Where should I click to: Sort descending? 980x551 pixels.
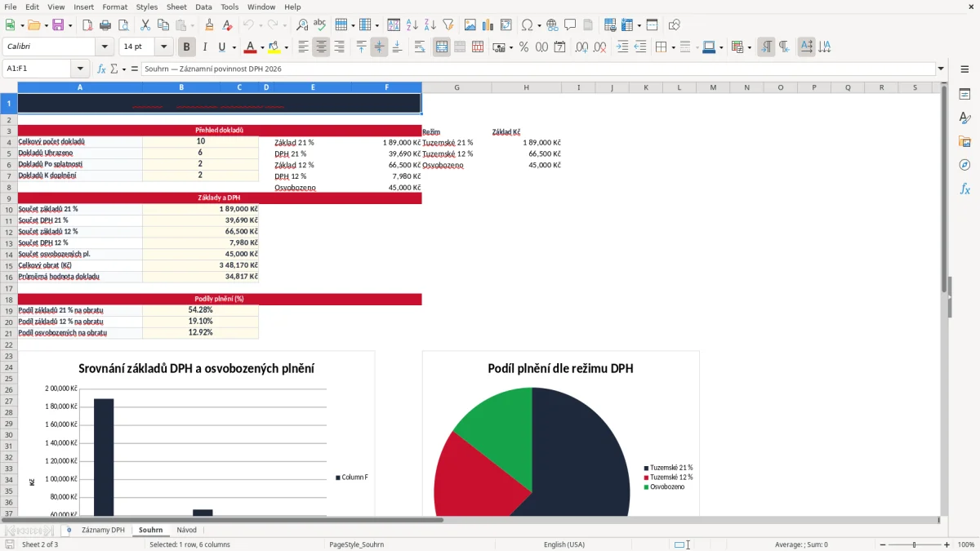pyautogui.click(x=430, y=25)
